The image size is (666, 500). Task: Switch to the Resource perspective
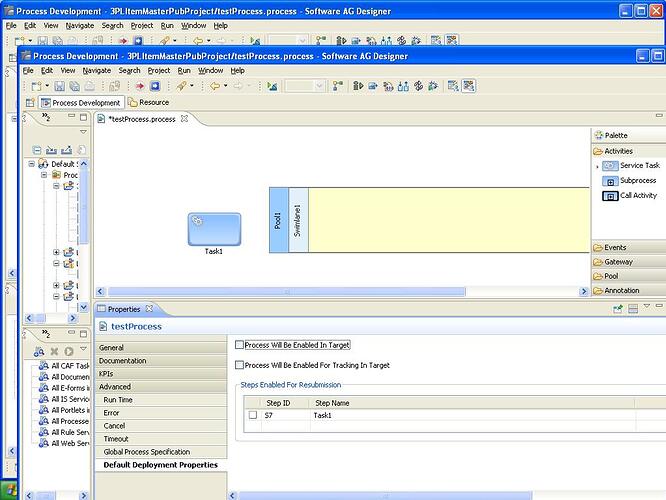(x=149, y=102)
